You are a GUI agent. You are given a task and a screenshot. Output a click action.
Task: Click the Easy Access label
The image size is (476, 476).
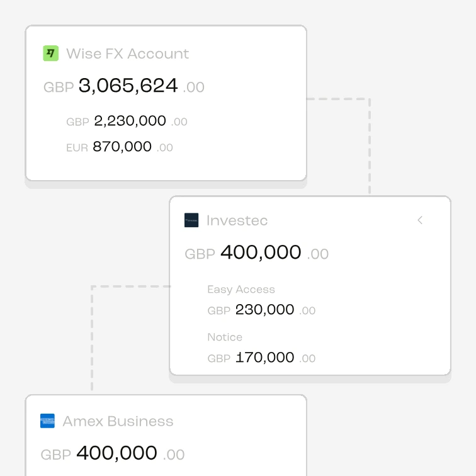(x=241, y=289)
